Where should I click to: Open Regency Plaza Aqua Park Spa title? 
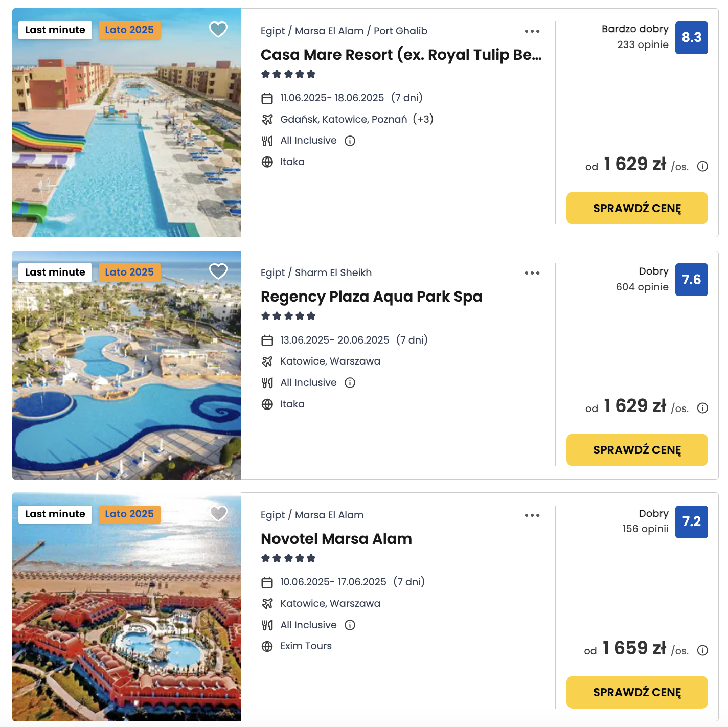[371, 297]
